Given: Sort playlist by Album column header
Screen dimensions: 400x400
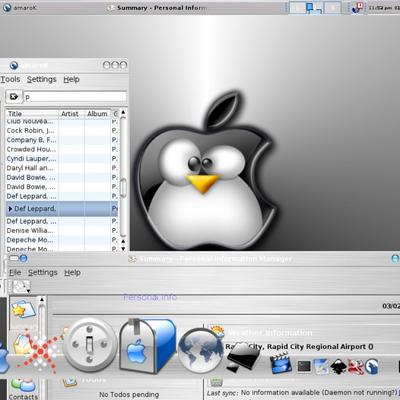Looking at the screenshot, I should tap(97, 114).
